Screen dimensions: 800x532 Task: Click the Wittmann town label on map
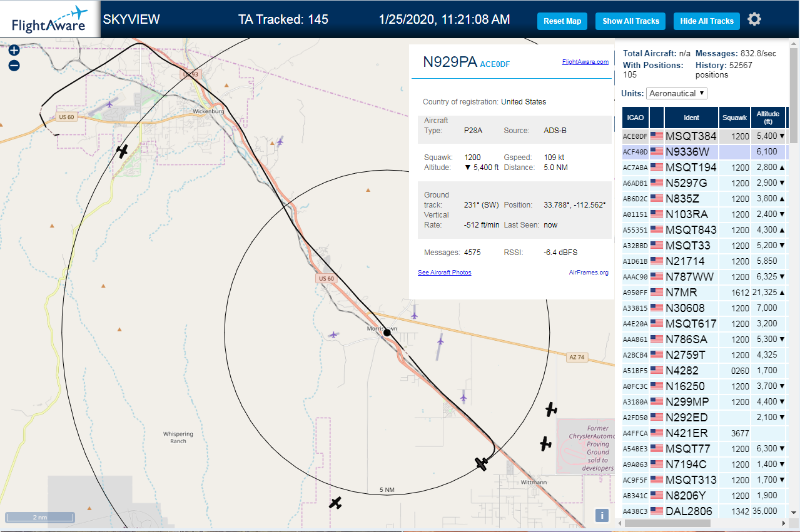point(534,483)
